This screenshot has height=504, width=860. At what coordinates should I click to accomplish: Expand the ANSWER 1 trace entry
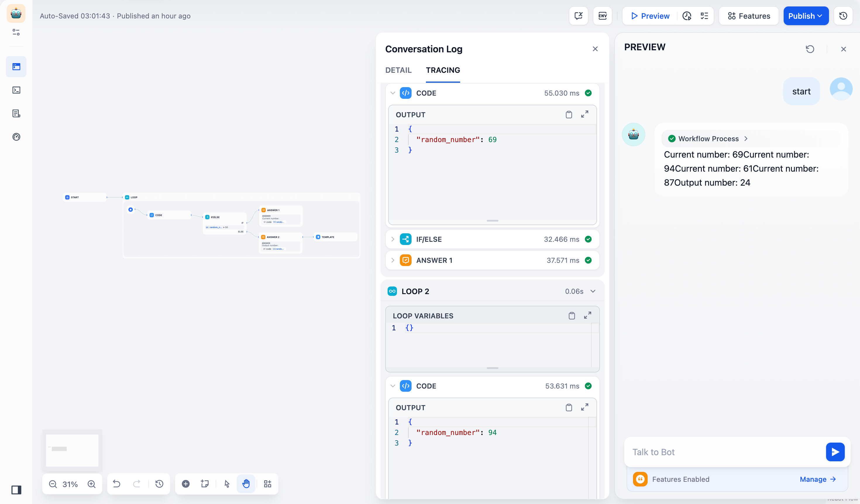click(x=393, y=260)
